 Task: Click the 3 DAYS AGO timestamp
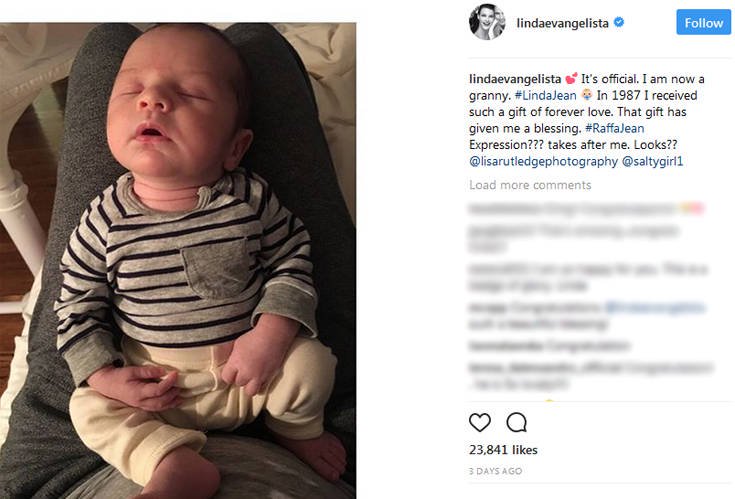tap(496, 470)
